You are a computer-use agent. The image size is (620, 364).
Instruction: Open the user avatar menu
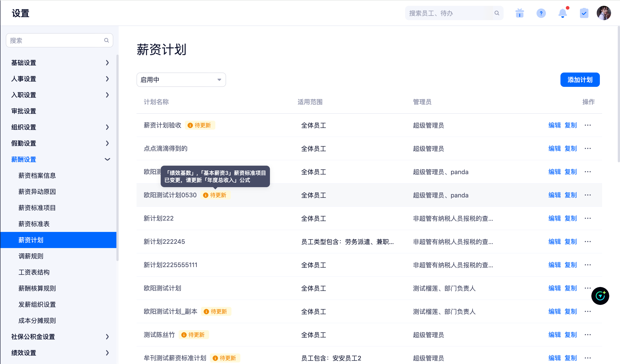click(x=603, y=13)
